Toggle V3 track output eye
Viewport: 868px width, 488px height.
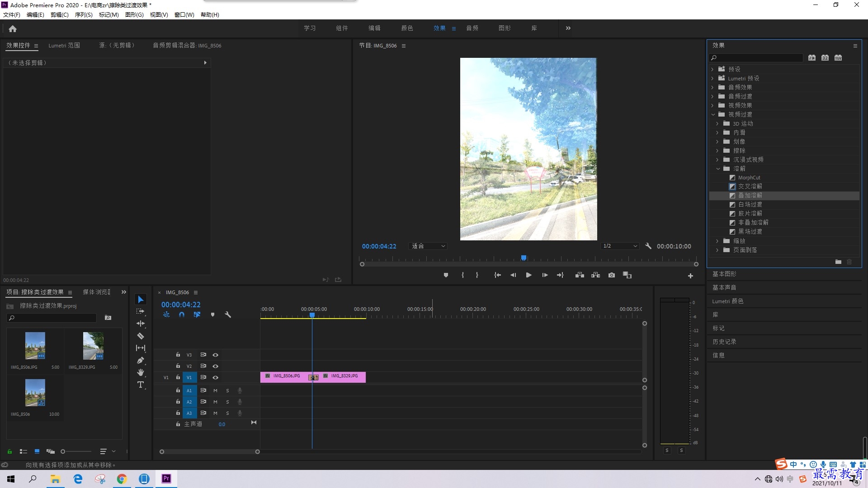(x=216, y=355)
